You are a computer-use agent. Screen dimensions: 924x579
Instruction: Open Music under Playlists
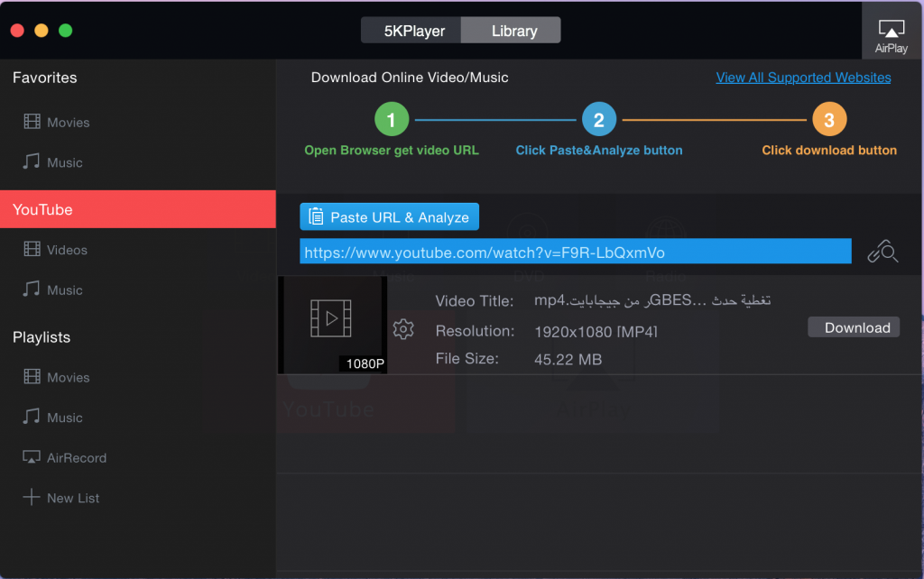[x=65, y=417]
